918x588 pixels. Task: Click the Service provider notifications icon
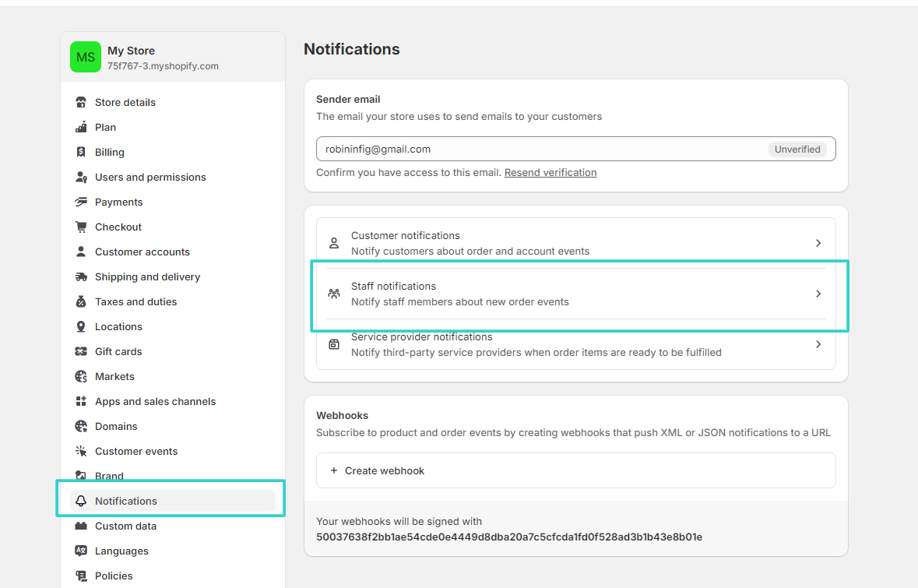pyautogui.click(x=334, y=344)
